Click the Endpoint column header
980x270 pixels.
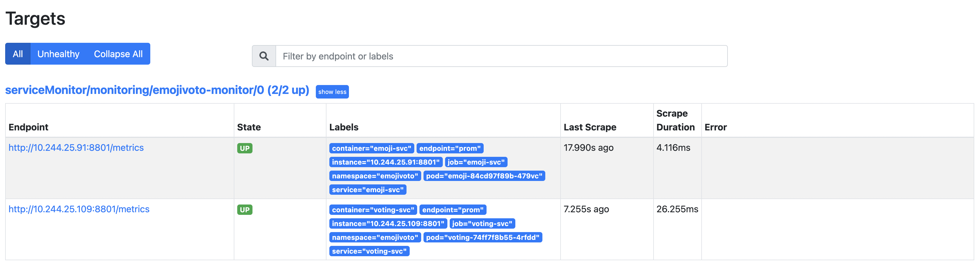(29, 127)
